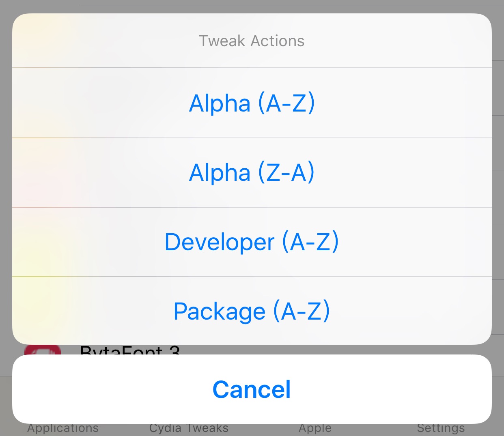The image size is (504, 436).
Task: Switch to the Cydia Tweaks tab
Action: 189,429
